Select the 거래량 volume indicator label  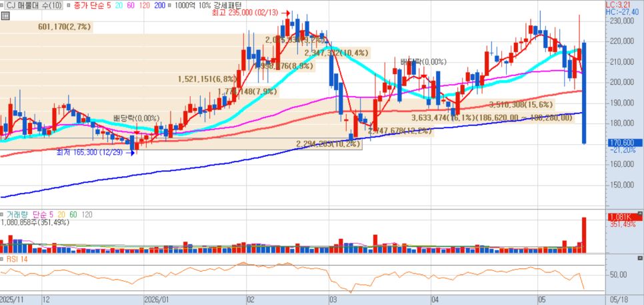pyautogui.click(x=17, y=215)
